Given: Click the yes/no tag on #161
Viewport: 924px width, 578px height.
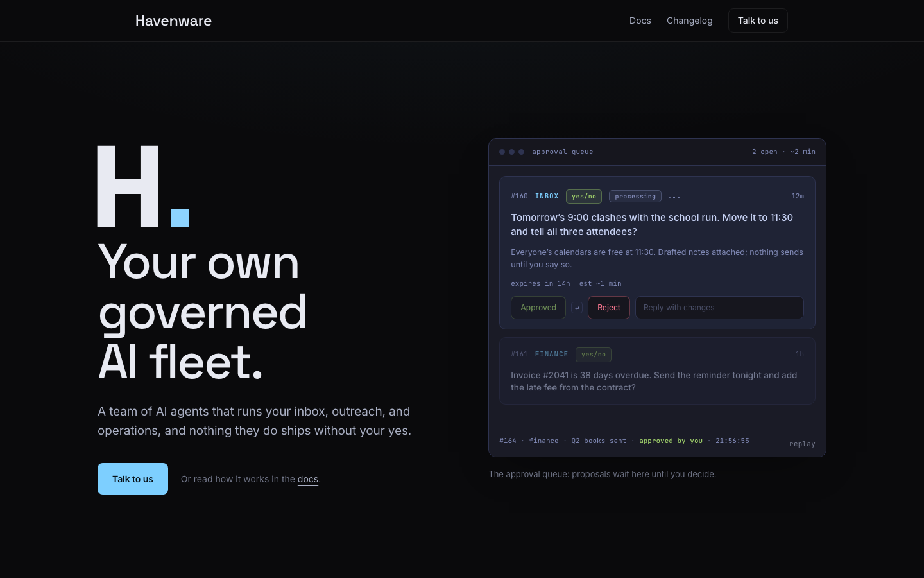Looking at the screenshot, I should tap(594, 355).
